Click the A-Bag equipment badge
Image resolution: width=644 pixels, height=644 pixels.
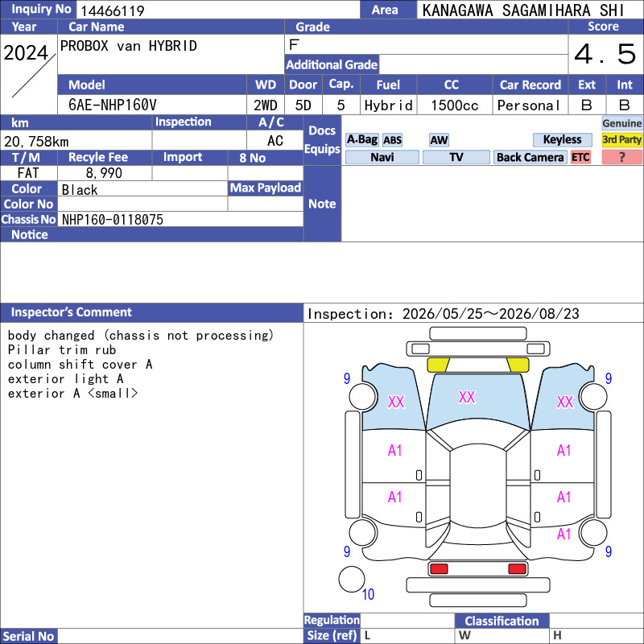click(361, 139)
